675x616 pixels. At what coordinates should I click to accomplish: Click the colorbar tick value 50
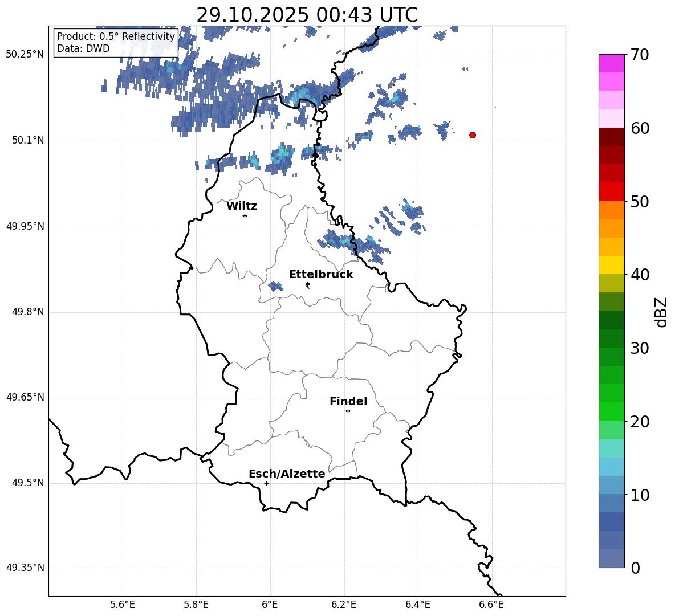[x=640, y=202]
